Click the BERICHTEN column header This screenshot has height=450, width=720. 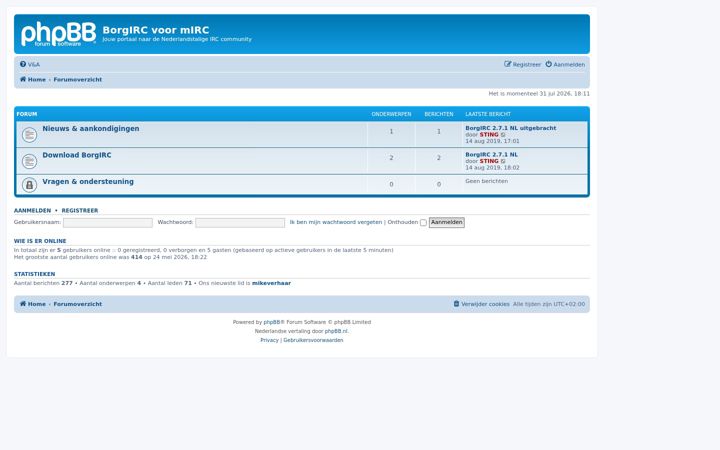click(x=439, y=114)
